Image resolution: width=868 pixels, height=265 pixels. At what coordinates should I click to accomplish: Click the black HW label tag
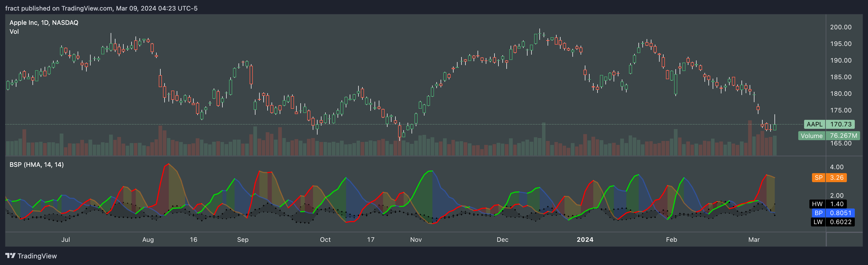coord(817,204)
